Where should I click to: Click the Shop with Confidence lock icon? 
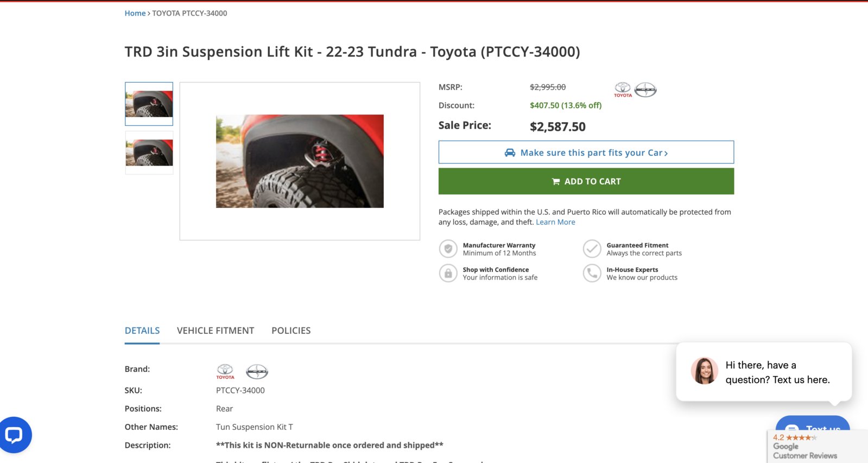coord(448,273)
